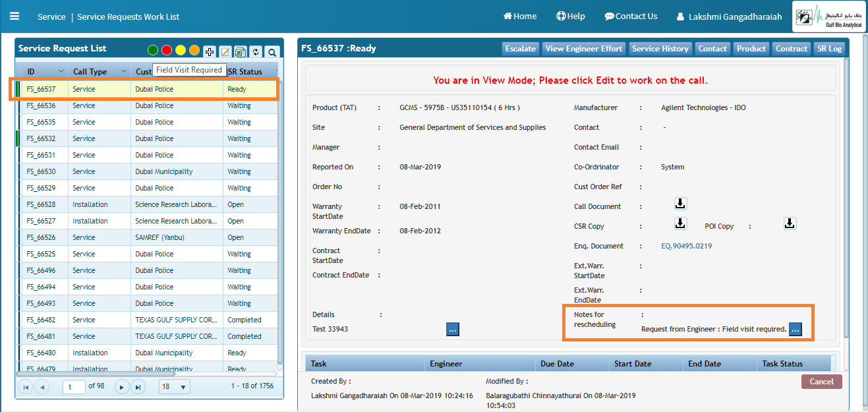The image size is (868, 412).
Task: Open the search magnifier icon
Action: pos(272,51)
